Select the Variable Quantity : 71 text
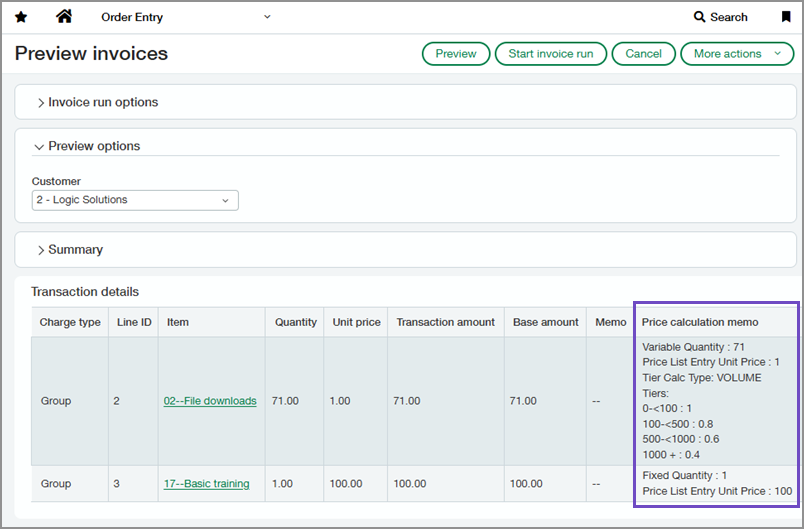Viewport: 804px width, 529px height. pyautogui.click(x=693, y=347)
